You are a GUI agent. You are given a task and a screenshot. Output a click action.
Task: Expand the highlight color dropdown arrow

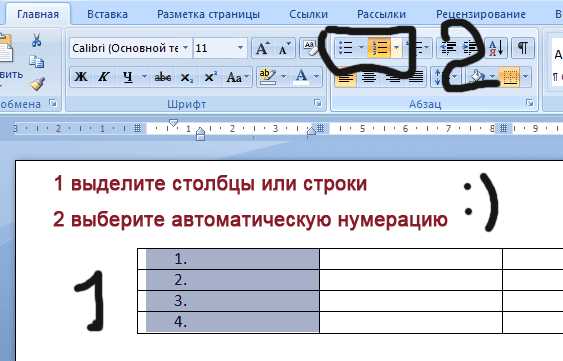click(284, 76)
